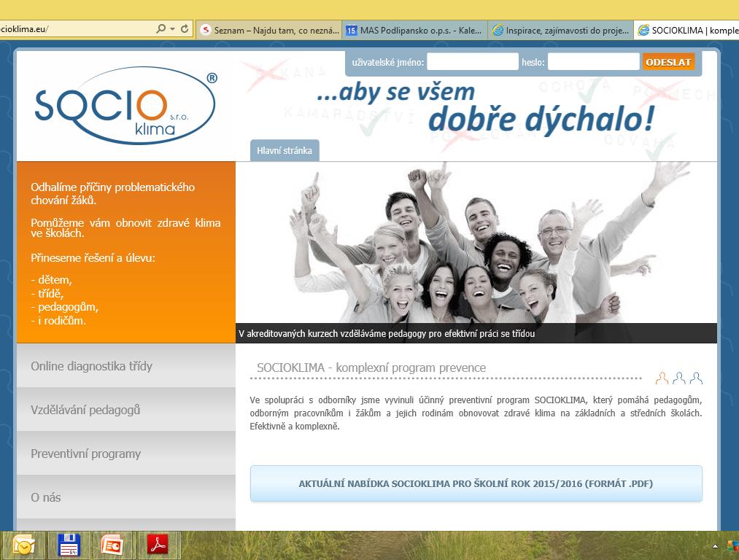
Task: Focus the heslo password field
Action: click(x=593, y=62)
